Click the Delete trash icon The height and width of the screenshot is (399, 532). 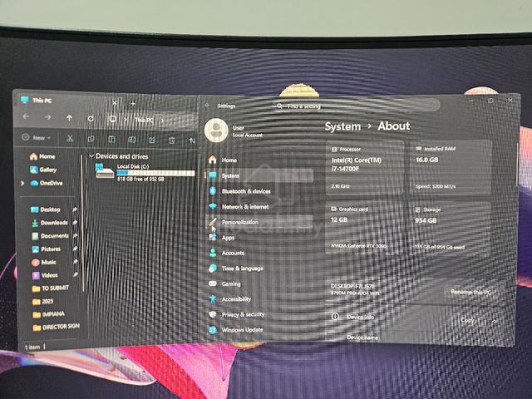click(x=172, y=140)
